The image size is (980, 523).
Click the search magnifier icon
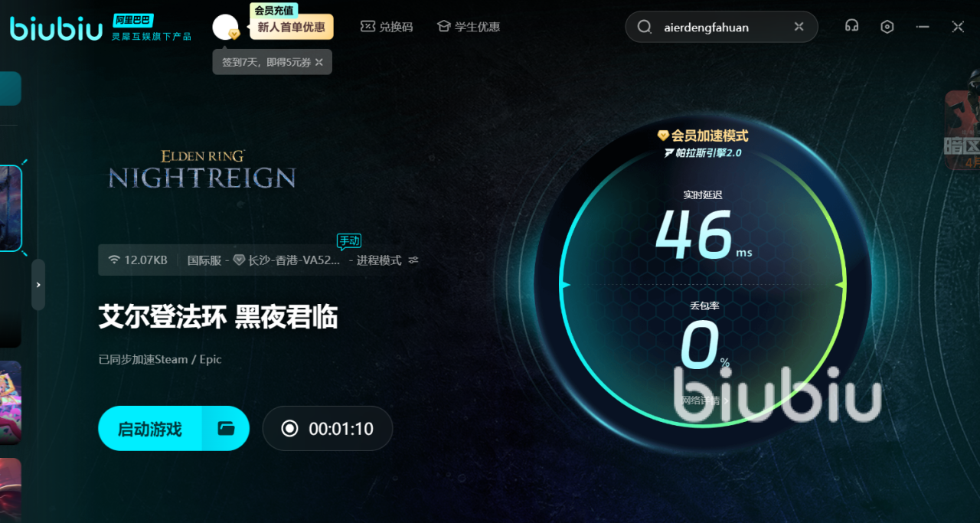(x=645, y=27)
